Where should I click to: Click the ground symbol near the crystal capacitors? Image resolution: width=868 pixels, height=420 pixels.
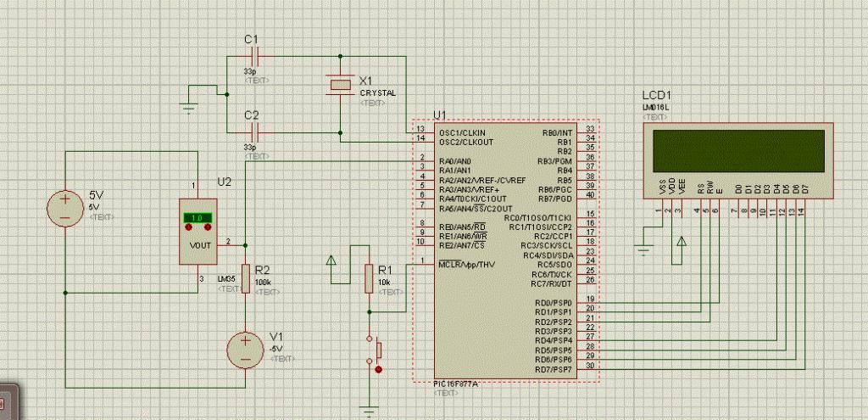click(189, 108)
